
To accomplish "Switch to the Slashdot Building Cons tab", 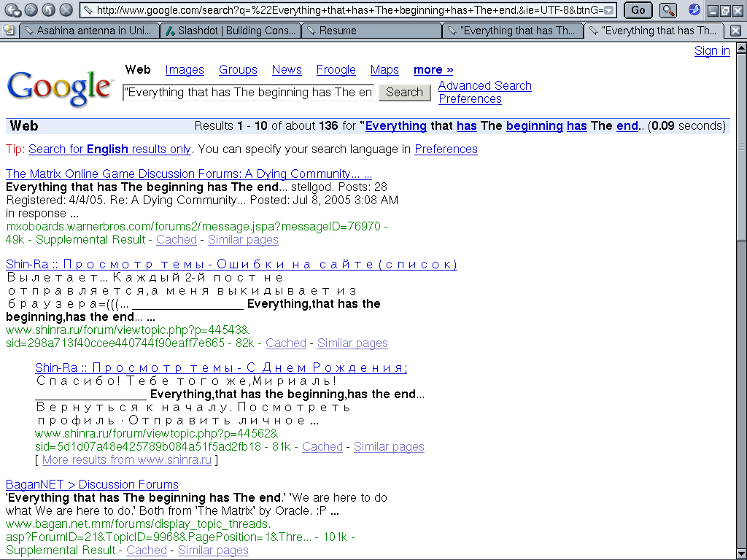I will (x=231, y=31).
